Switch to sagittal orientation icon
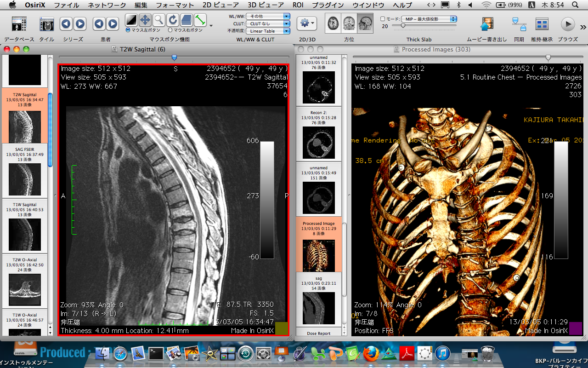This screenshot has width=588, height=368. pyautogui.click(x=365, y=23)
